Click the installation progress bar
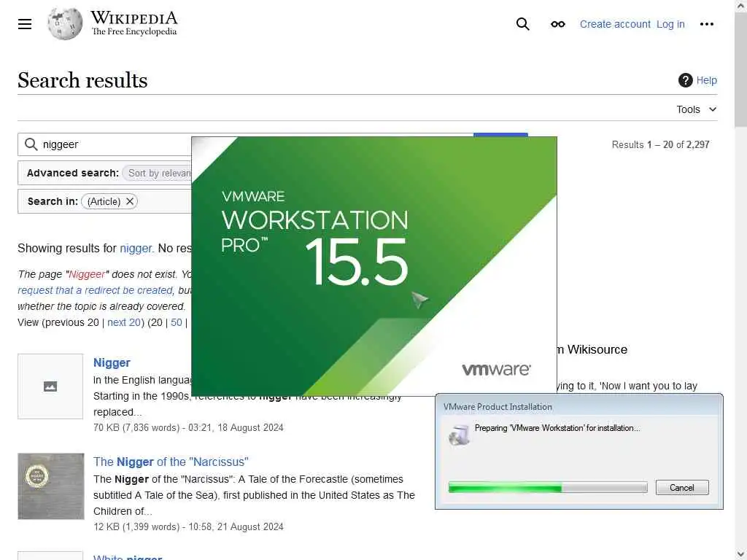The width and height of the screenshot is (747, 560). (548, 487)
